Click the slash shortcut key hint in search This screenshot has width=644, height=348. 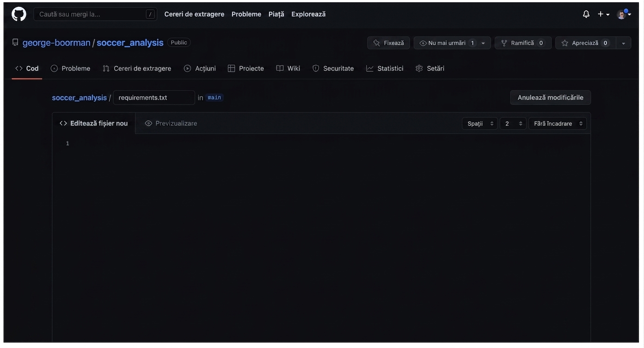[150, 14]
